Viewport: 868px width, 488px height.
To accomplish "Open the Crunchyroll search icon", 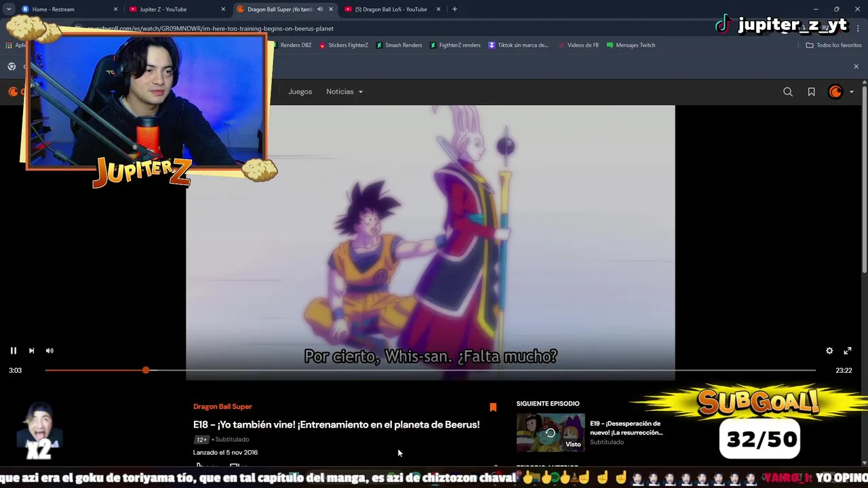I will tap(788, 91).
